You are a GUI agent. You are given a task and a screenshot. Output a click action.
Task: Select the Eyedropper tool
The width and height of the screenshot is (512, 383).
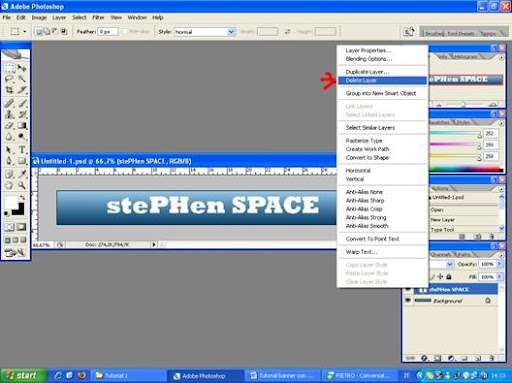click(x=22, y=174)
